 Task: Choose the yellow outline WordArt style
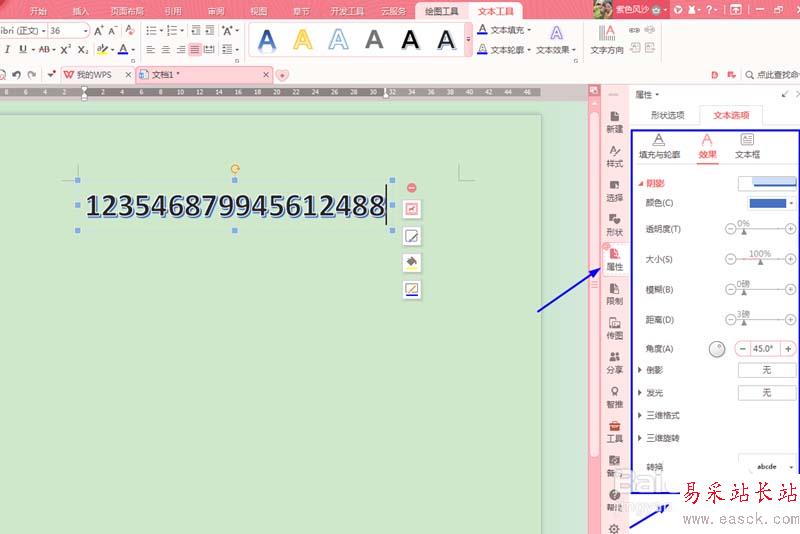[x=303, y=40]
